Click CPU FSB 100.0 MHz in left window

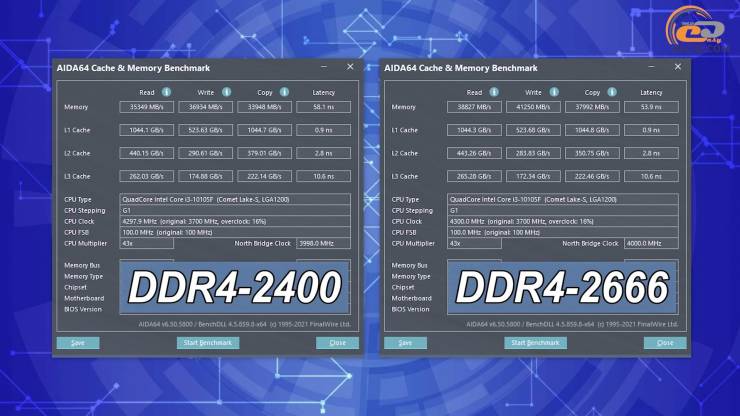point(235,232)
